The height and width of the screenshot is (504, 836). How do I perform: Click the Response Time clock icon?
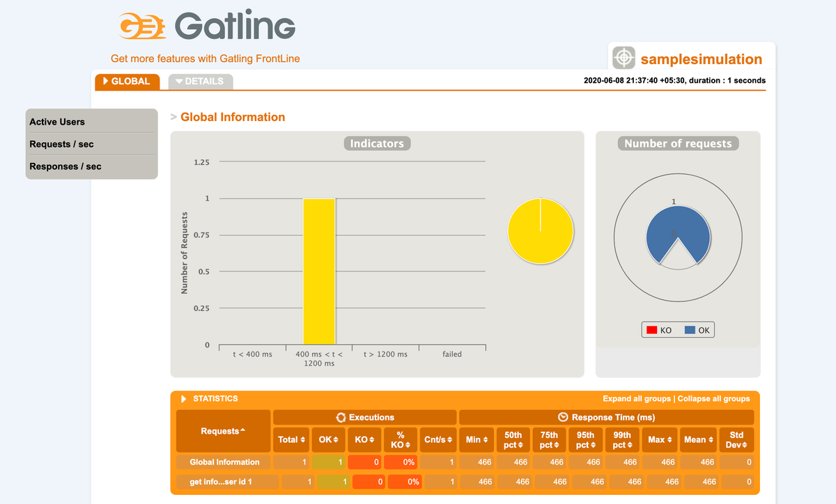coord(564,417)
